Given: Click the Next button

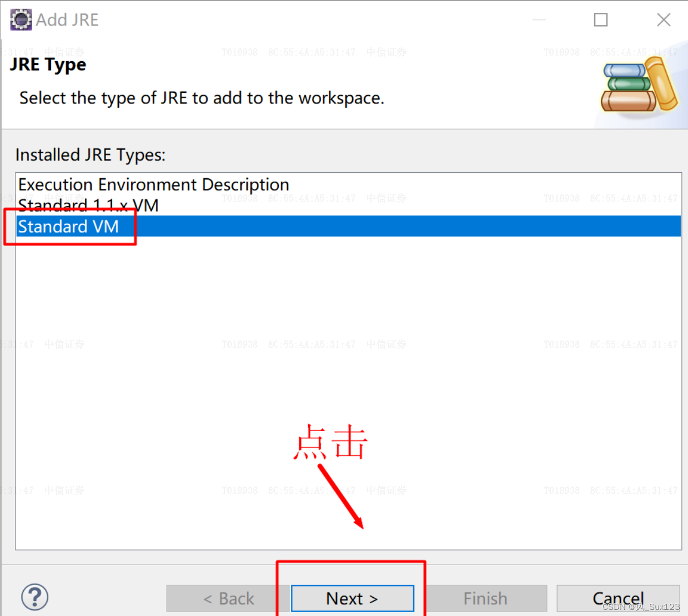Looking at the screenshot, I should point(353,598).
